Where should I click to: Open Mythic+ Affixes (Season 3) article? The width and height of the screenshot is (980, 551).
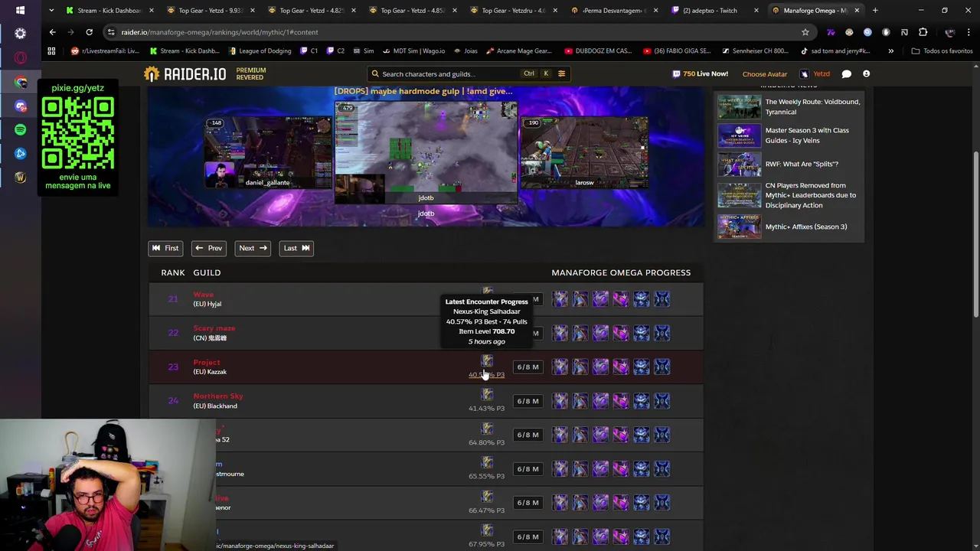click(806, 227)
